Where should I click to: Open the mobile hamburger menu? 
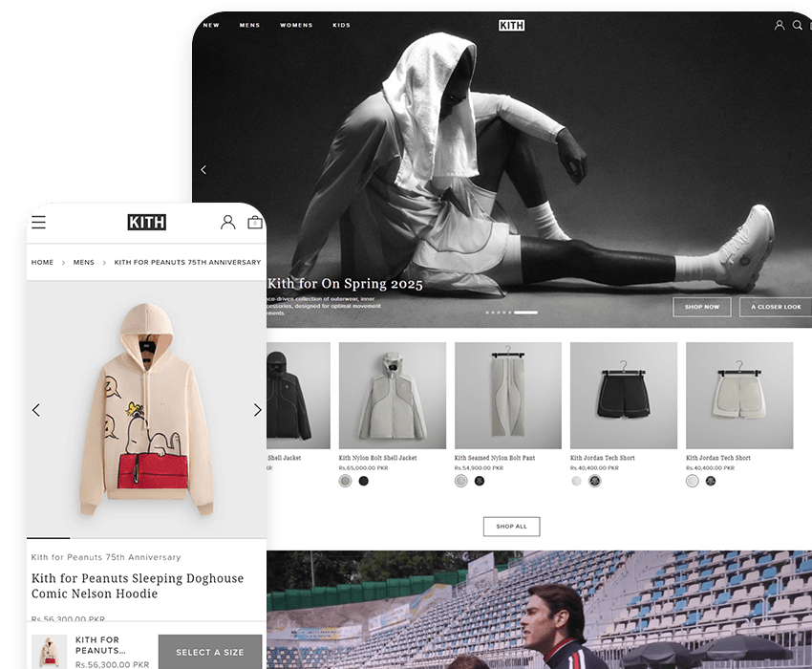click(38, 223)
